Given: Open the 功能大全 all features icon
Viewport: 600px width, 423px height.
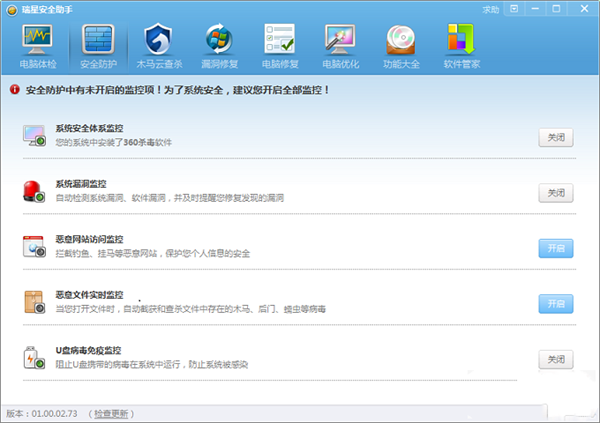Looking at the screenshot, I should click(x=399, y=46).
